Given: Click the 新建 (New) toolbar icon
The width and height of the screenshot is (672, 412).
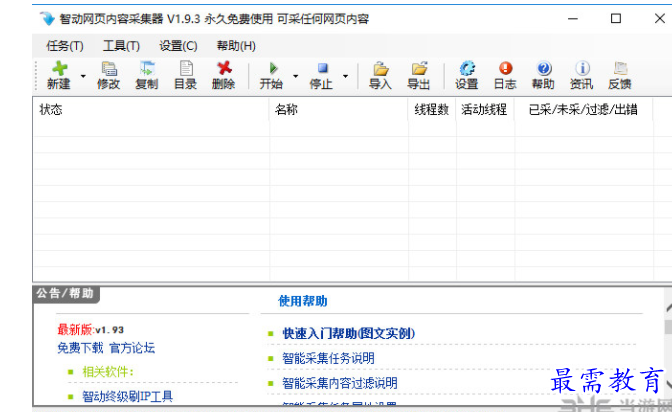Looking at the screenshot, I should tap(59, 75).
